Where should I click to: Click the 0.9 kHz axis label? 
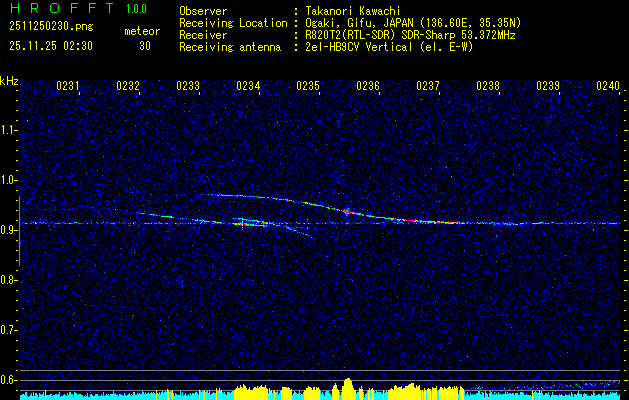pos(7,230)
